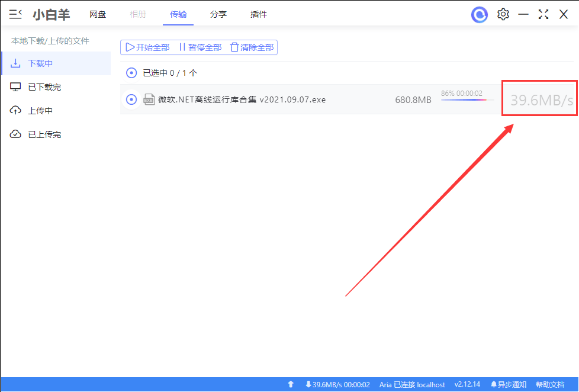Image resolution: width=579 pixels, height=392 pixels.
Task: Collapse the sidebar with the hamburger icon
Action: (15, 14)
